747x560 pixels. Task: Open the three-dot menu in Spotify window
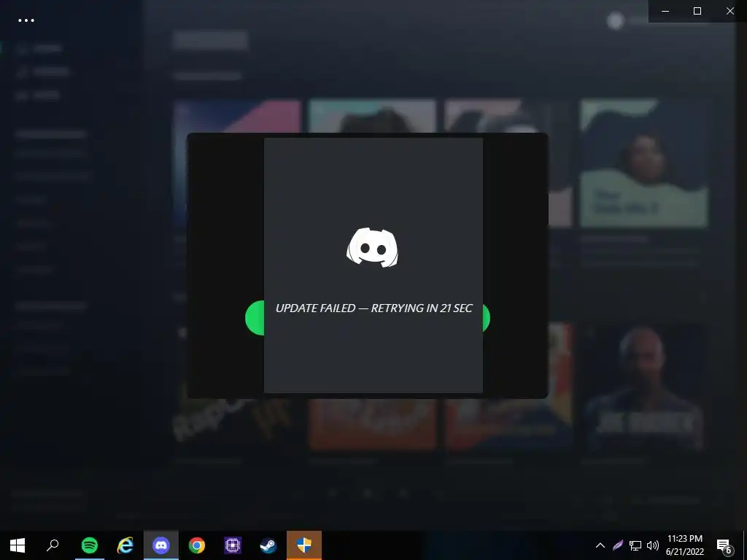[x=26, y=20]
